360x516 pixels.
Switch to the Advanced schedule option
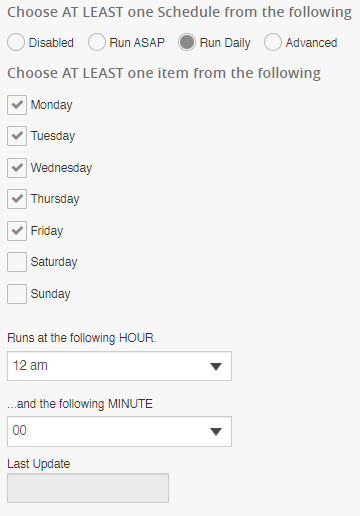pos(273,43)
